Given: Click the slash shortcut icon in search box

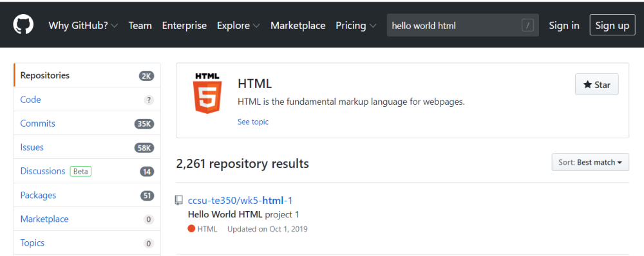Looking at the screenshot, I should point(528,26).
